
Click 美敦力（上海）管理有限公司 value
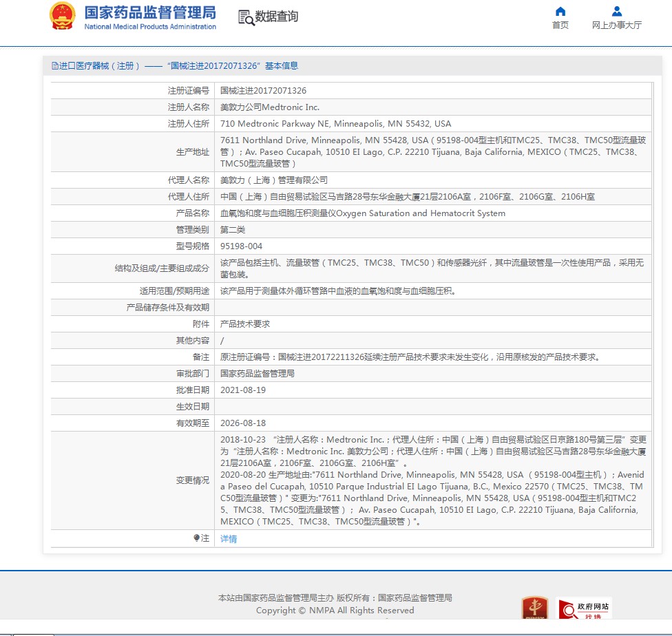[274, 180]
